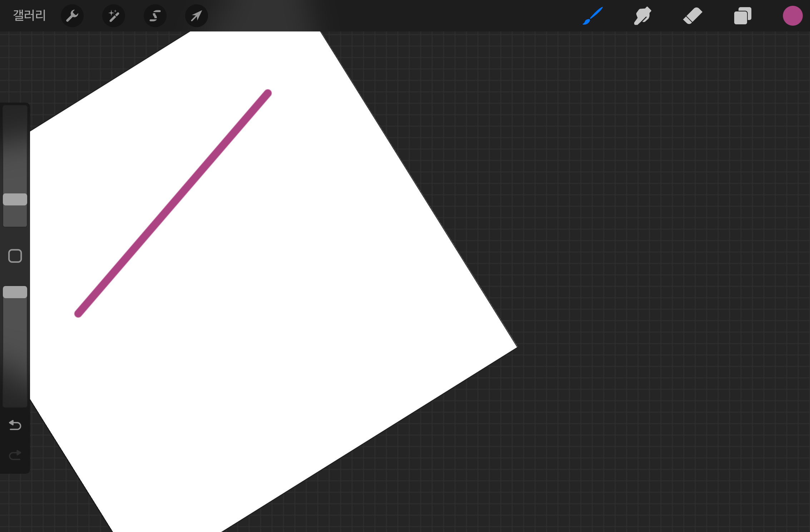The width and height of the screenshot is (810, 532).
Task: Open the Adjustments magic wand menu
Action: (114, 16)
